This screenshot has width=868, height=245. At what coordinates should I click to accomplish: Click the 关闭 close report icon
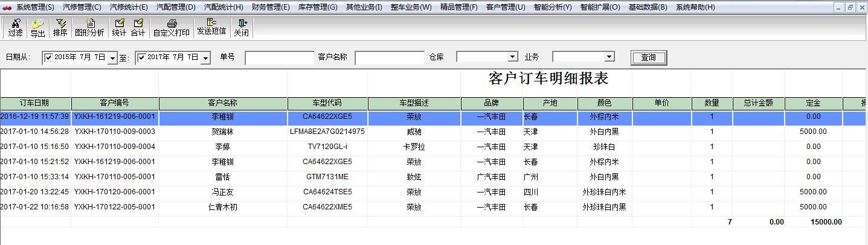(241, 28)
